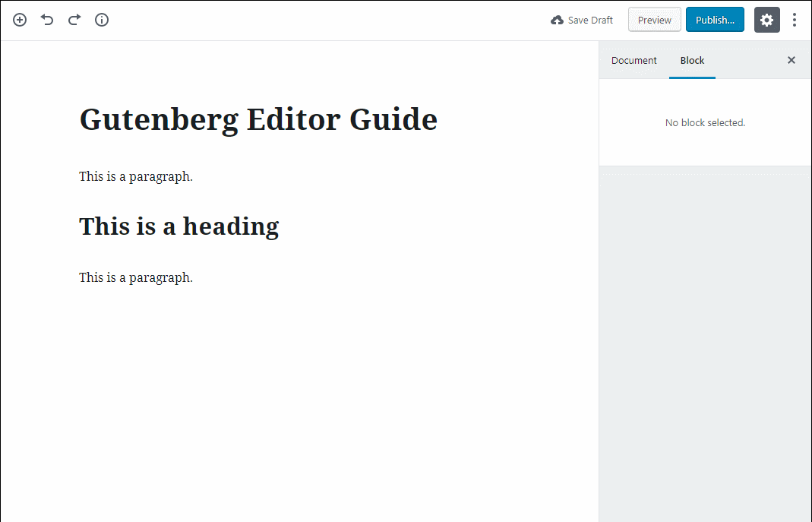The image size is (812, 522).
Task: Select the last 'This is a paragraph.' block
Action: coord(136,277)
